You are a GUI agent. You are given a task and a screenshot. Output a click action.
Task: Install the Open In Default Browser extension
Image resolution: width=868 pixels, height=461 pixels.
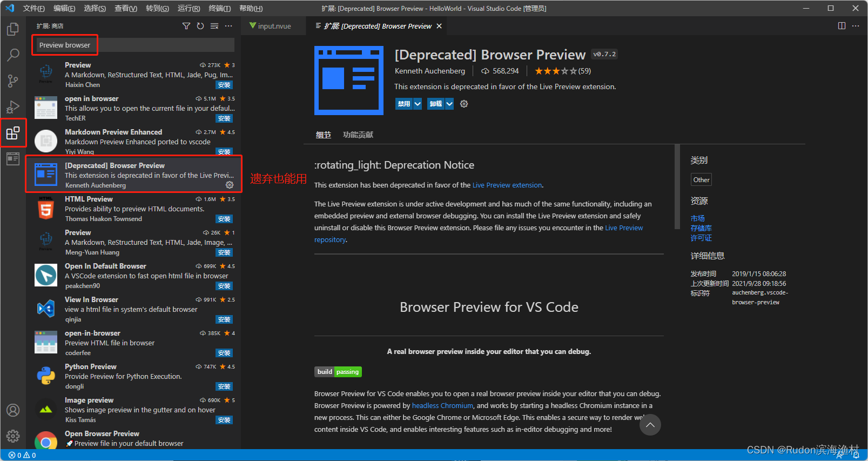click(224, 286)
